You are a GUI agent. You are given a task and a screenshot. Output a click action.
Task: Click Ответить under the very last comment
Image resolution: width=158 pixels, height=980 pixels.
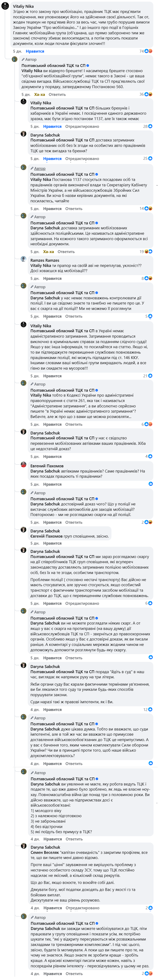[x=74, y=973]
